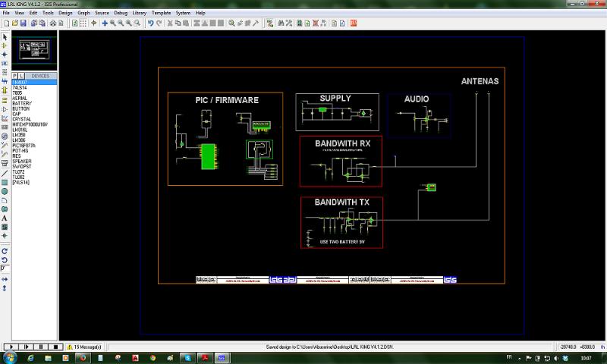Click the Print design icon
This screenshot has width=607, height=364.
coord(53,24)
